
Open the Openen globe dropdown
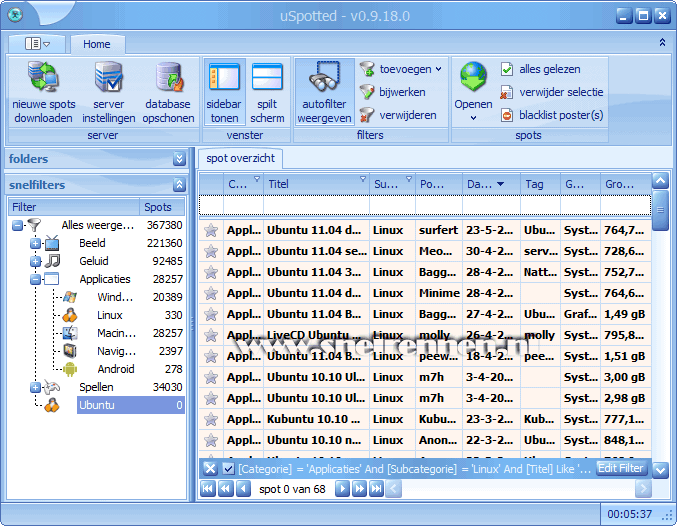point(473,92)
